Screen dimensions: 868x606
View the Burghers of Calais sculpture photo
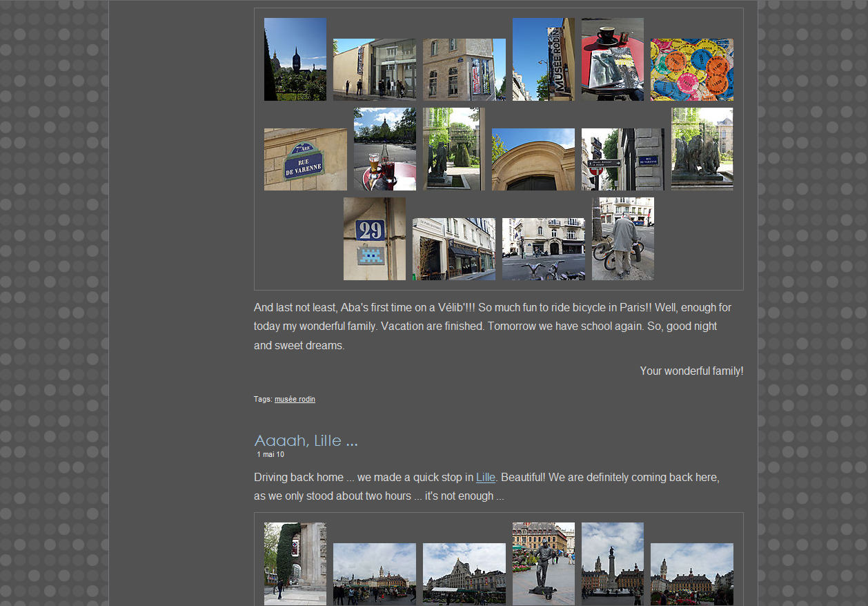point(702,149)
